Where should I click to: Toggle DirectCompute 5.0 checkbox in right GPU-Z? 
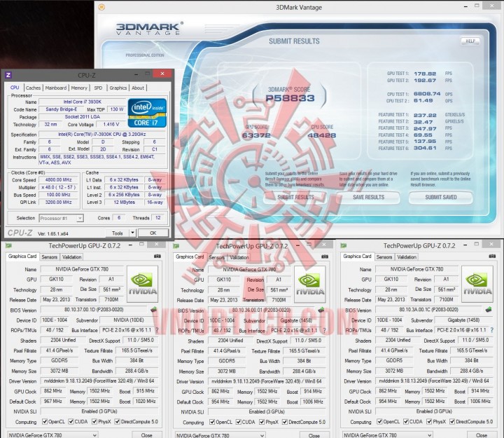452,422
